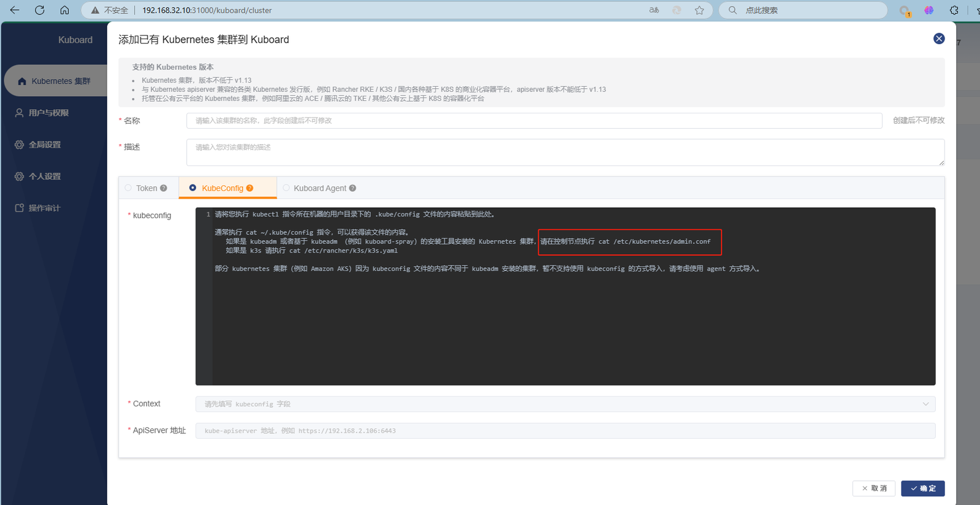Click the 确定 confirm button
This screenshot has width=980, height=505.
923,488
